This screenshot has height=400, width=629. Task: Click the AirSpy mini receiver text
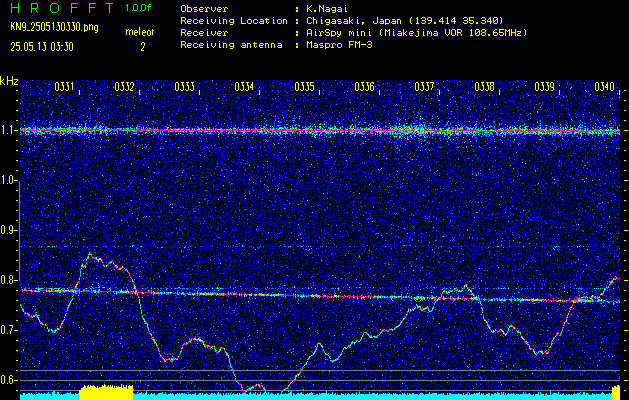coord(416,33)
